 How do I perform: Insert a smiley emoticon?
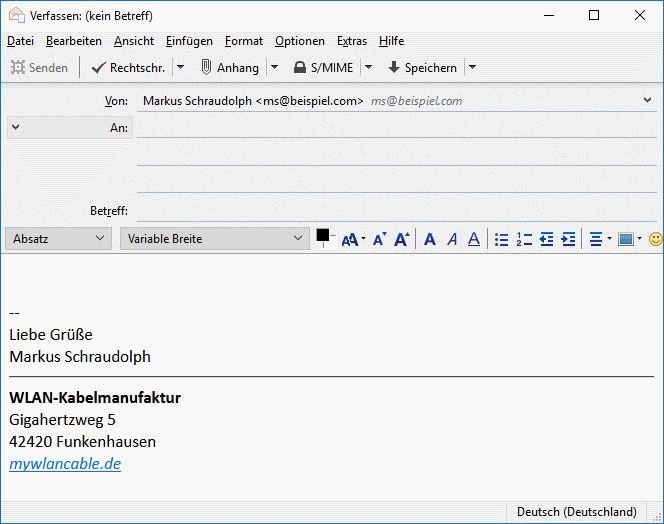click(x=656, y=240)
